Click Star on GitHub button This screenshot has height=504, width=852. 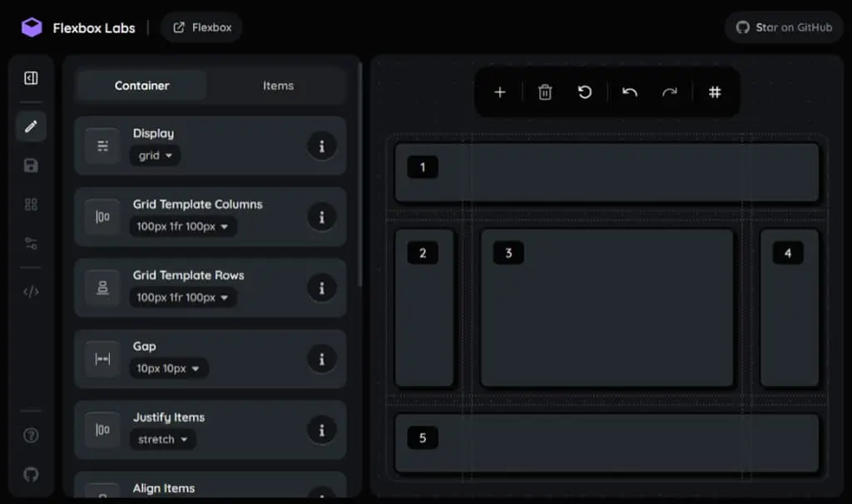tap(784, 27)
